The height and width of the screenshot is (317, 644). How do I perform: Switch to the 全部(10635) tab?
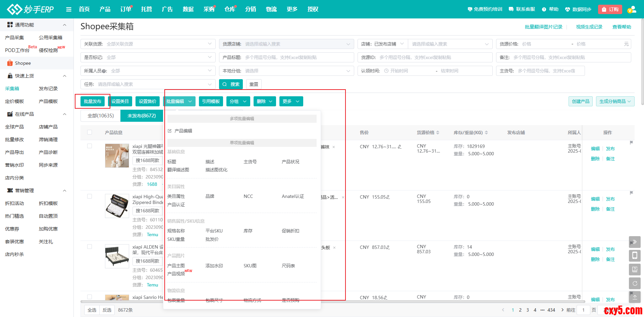pyautogui.click(x=101, y=116)
